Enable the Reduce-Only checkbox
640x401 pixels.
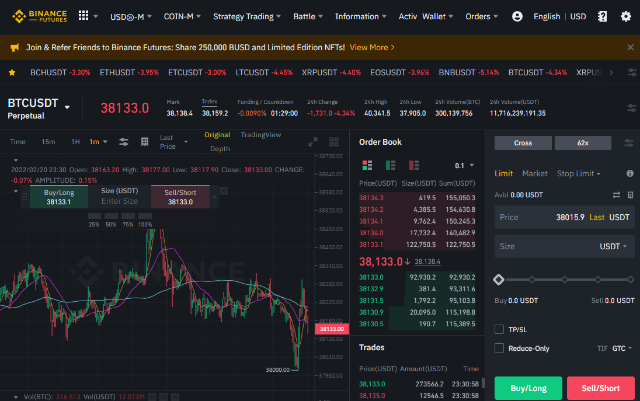point(499,348)
